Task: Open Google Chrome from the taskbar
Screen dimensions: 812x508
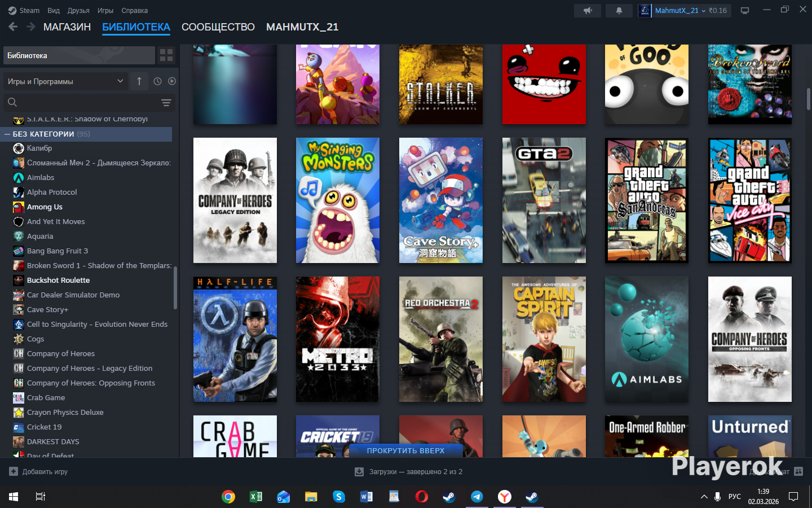Action: pyautogui.click(x=228, y=497)
